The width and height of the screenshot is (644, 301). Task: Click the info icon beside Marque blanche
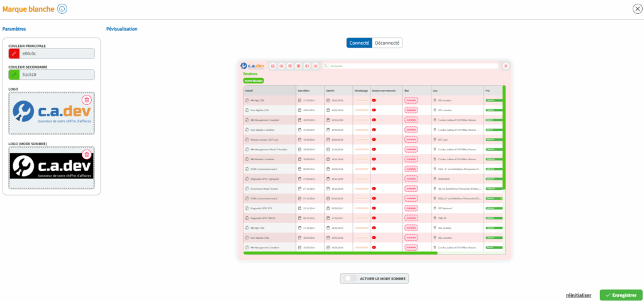point(62,9)
